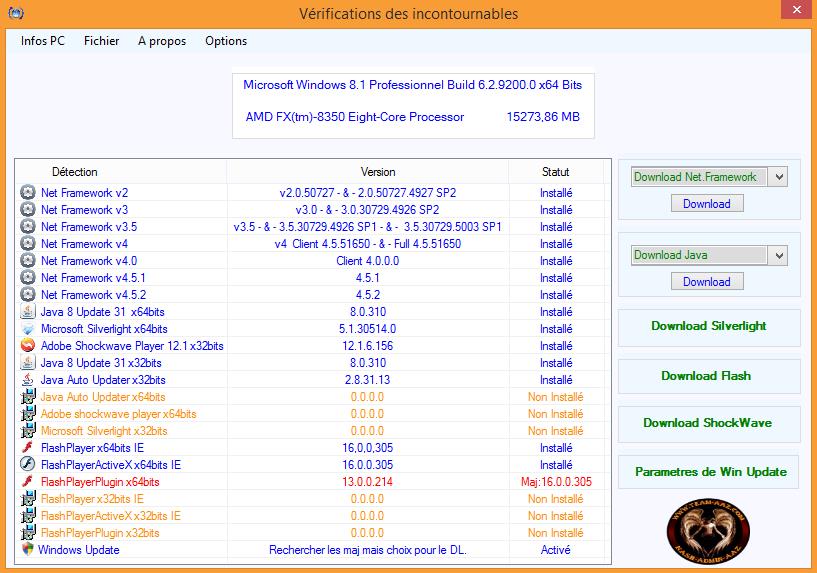This screenshot has height=573, width=817.
Task: Click the FlashPlayerPlugin x64bits red icon
Action: [x=28, y=482]
